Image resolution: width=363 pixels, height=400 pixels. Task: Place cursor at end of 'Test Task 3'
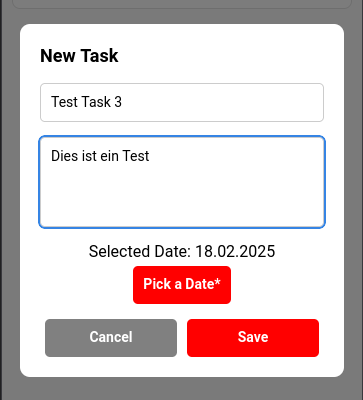pos(122,102)
